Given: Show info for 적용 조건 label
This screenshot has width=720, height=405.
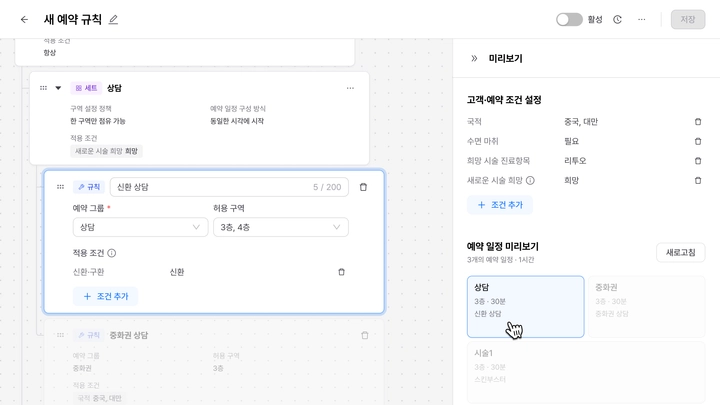Looking at the screenshot, I should click(112, 253).
